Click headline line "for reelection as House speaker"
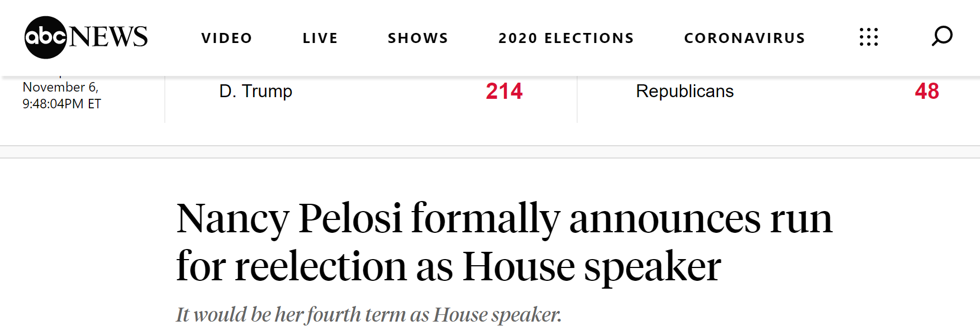Image resolution: width=980 pixels, height=335 pixels. [448, 266]
